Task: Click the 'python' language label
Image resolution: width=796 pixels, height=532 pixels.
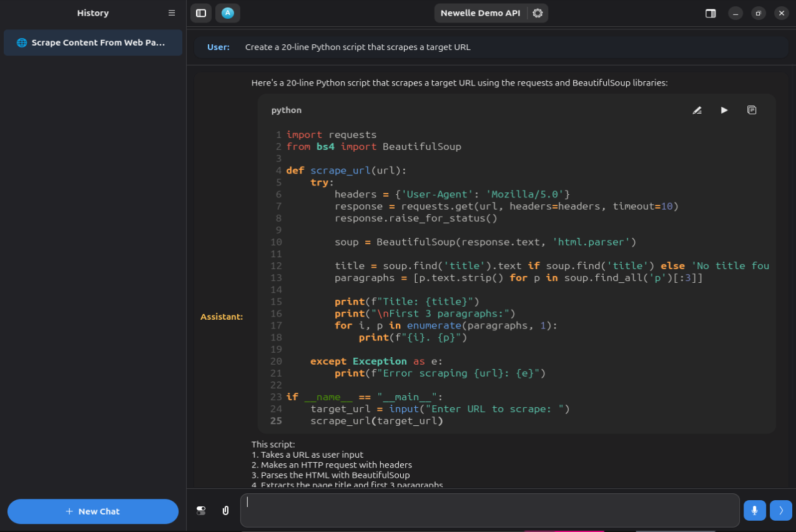Action: [287, 111]
